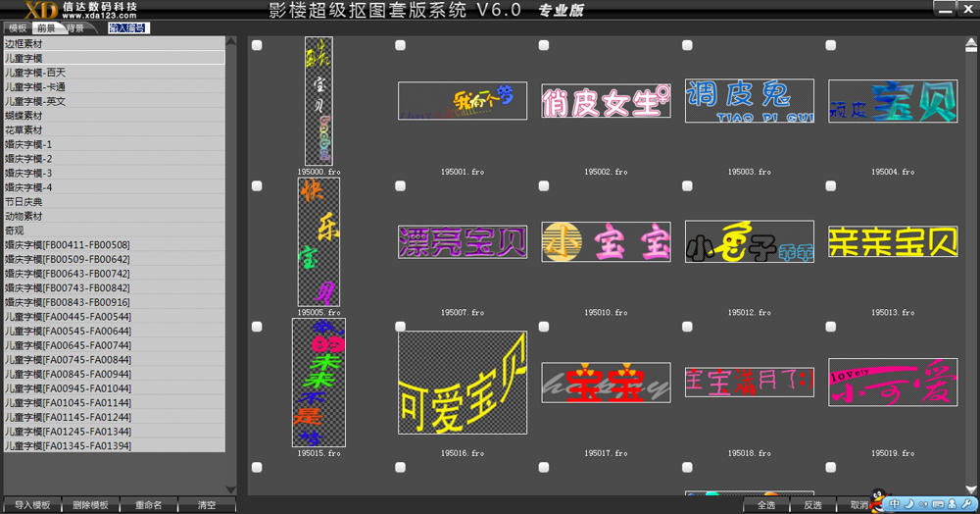Tick the checkbox for 195001.fro
The height and width of the screenshot is (514, 980).
coord(401,45)
